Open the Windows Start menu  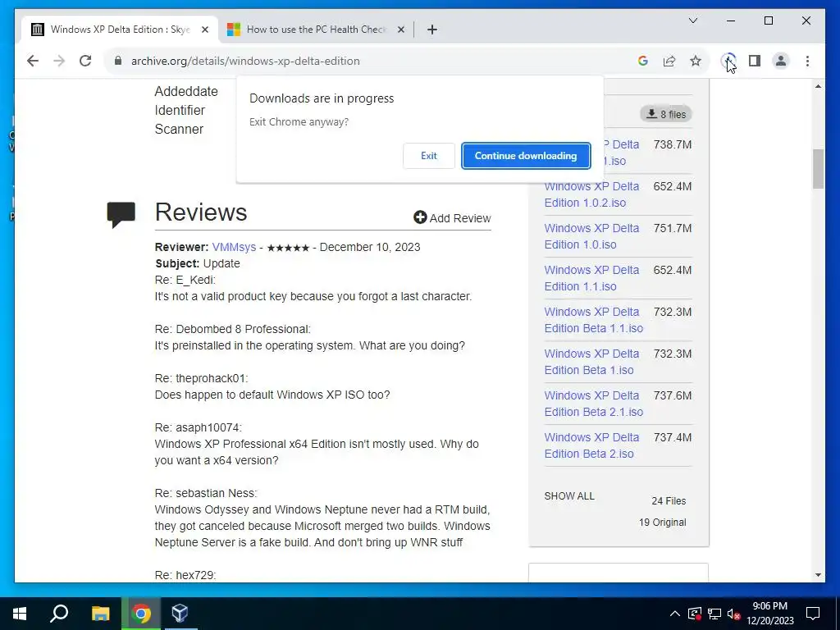coord(20,614)
